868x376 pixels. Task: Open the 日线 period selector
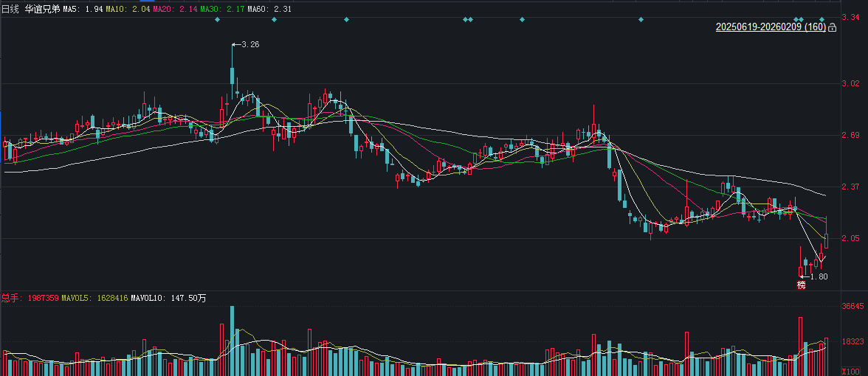click(x=10, y=9)
